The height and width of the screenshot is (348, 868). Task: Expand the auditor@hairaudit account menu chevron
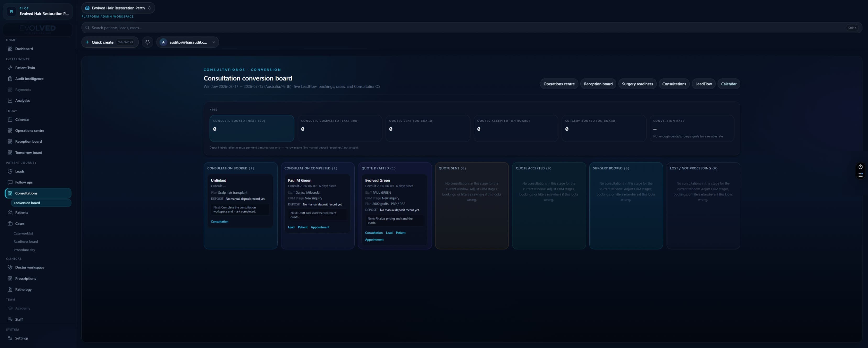pos(214,42)
